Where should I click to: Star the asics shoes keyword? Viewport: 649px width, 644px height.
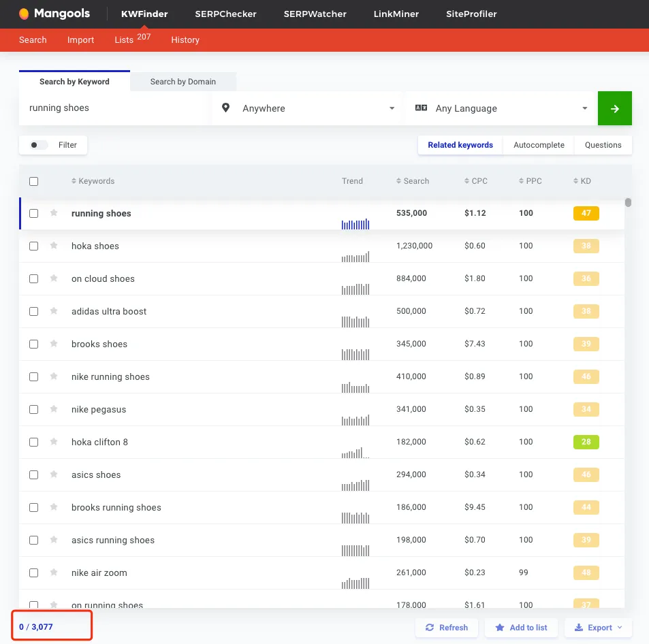[x=54, y=474]
